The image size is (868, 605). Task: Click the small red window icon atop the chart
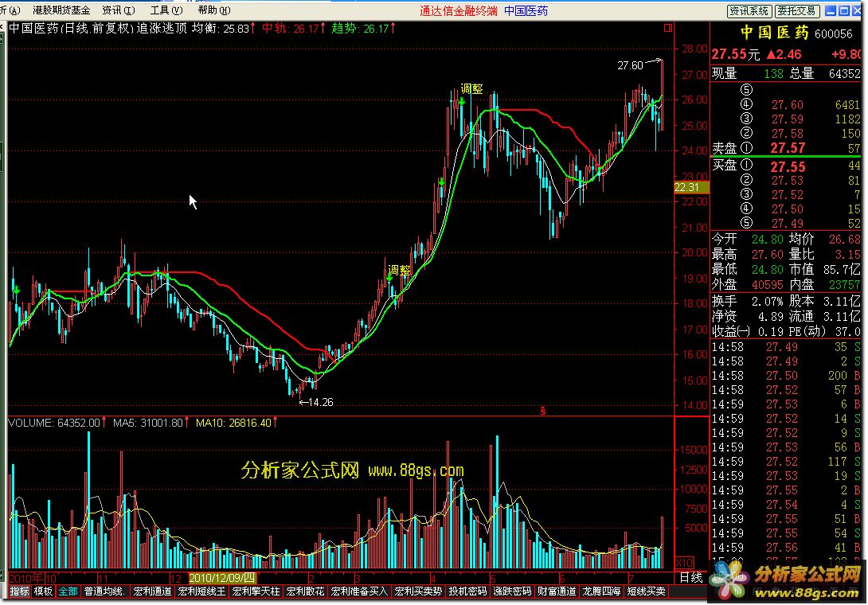(x=668, y=28)
